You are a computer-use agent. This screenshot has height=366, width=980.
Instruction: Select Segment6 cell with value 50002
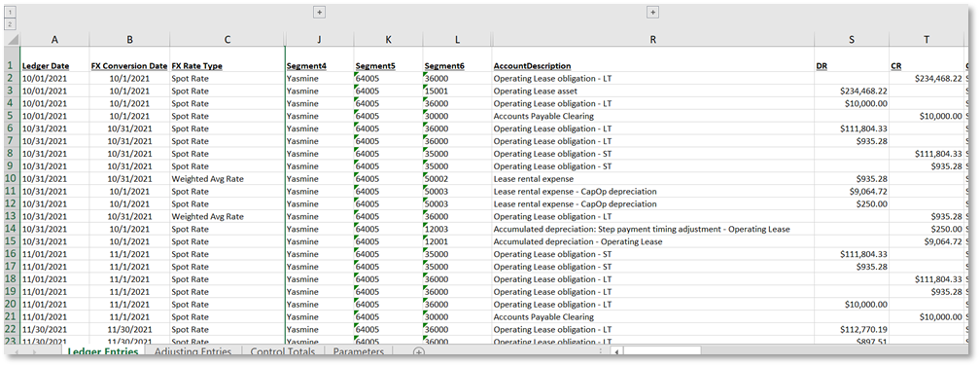click(x=458, y=179)
